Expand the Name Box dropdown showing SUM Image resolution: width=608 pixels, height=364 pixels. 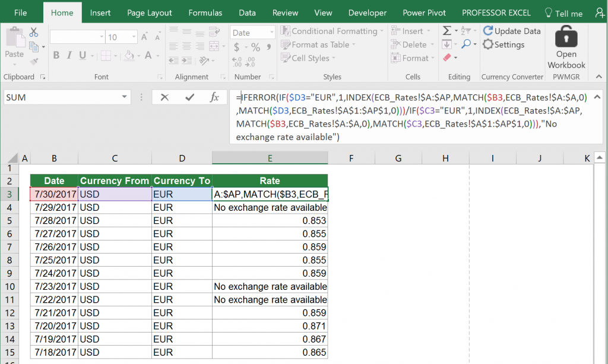[125, 97]
